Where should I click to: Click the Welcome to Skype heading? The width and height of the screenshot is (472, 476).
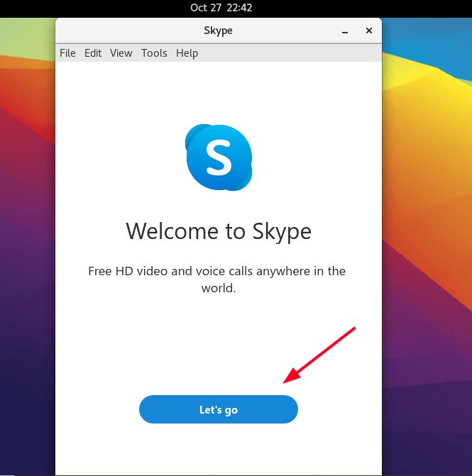coord(218,231)
